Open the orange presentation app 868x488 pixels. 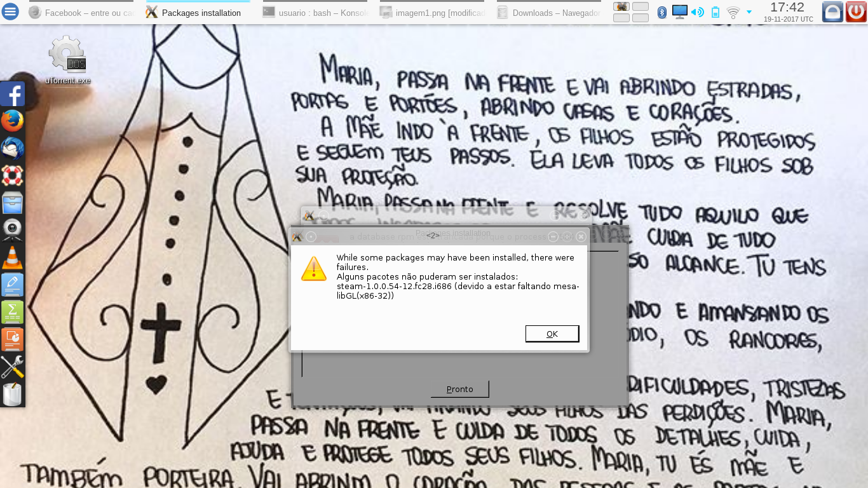[x=12, y=339]
